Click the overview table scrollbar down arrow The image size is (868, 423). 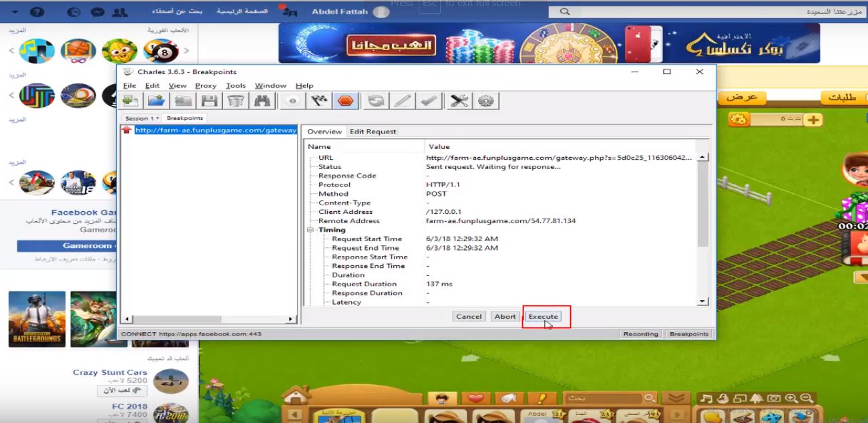[702, 301]
